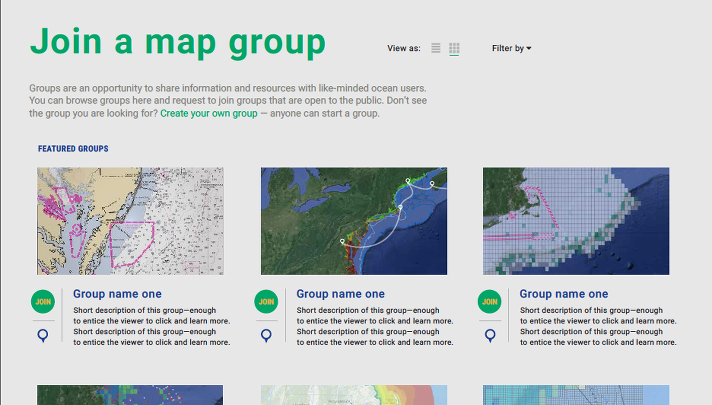This screenshot has width=712, height=405.
Task: Open right card's Group name one title
Action: coord(564,294)
